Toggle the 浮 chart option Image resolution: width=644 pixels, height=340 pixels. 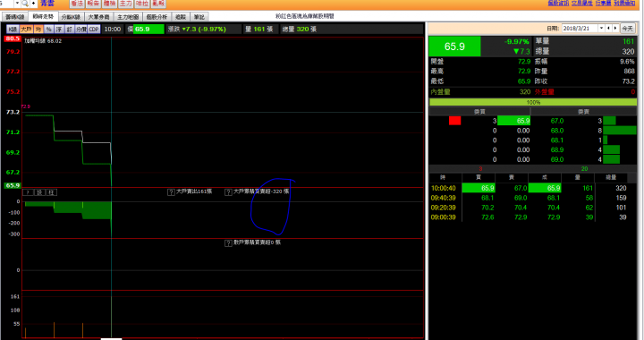59,30
